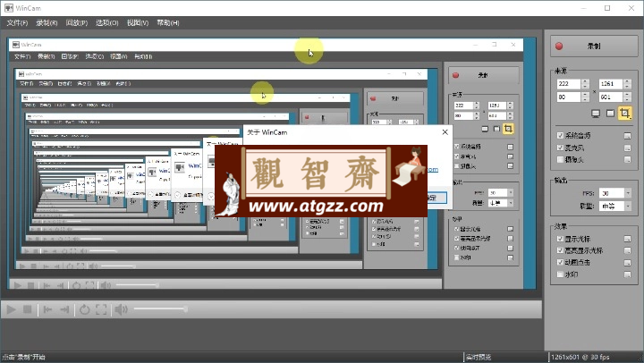Maximize the main WinCam window
The width and height of the screenshot is (644, 363).
(607, 8)
